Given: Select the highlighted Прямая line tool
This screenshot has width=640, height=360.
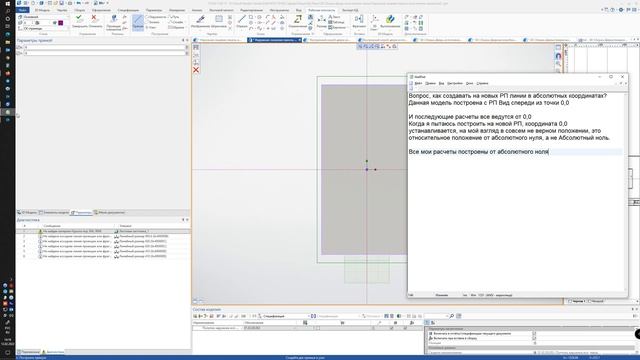Looking at the screenshot, I should click(x=138, y=22).
